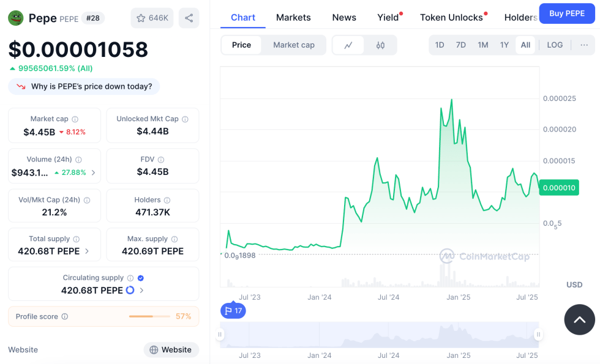Screen dimensions: 600x364
Task: Select the line chart icon
Action: (348, 45)
